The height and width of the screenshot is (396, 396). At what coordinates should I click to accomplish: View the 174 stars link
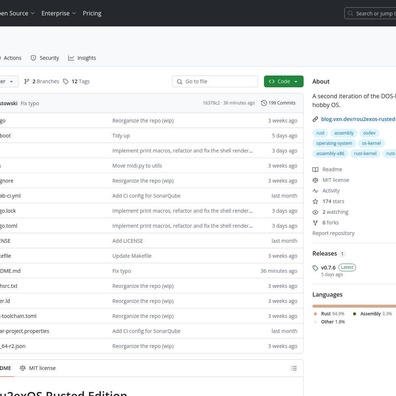point(333,201)
